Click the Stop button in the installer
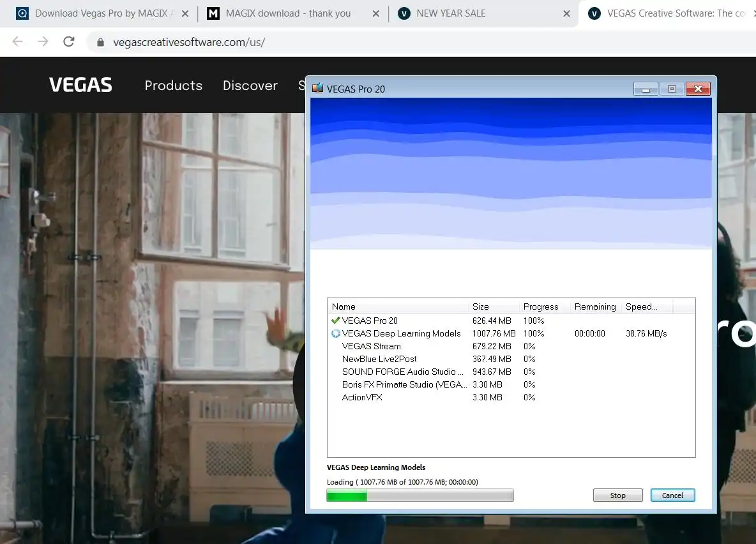The height and width of the screenshot is (544, 756). click(617, 495)
